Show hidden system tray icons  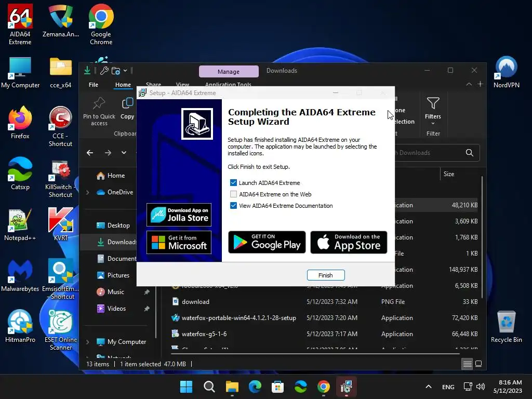[x=429, y=387]
